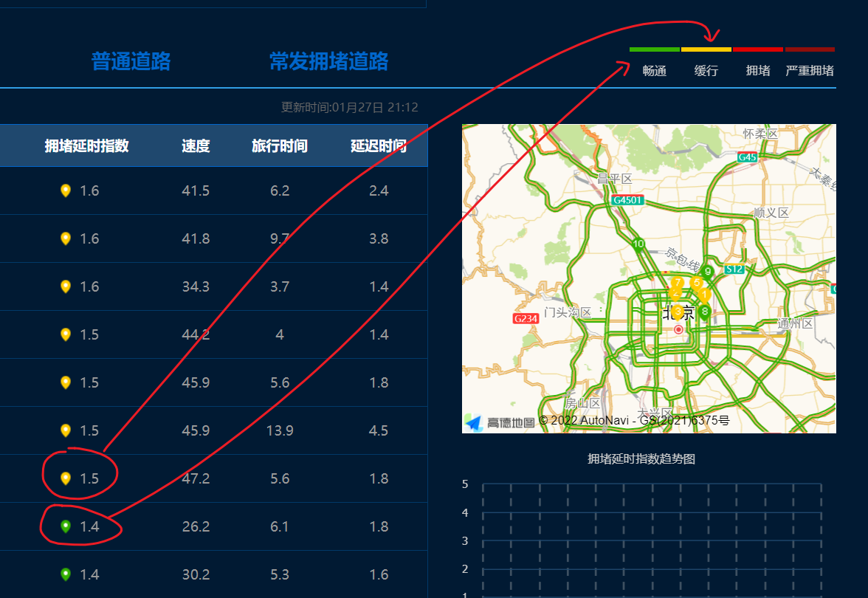Click the travel time value 6.1

[x=280, y=526]
